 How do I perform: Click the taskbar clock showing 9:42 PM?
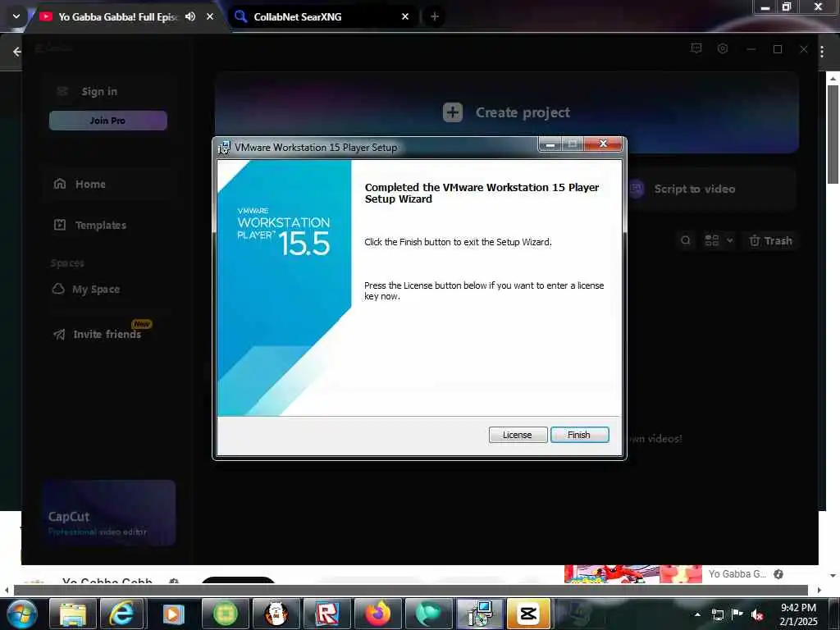click(799, 614)
